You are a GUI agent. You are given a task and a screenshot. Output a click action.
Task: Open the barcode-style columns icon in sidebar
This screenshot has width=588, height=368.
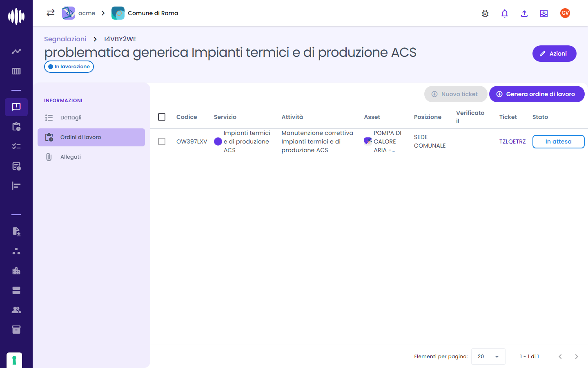point(16,71)
